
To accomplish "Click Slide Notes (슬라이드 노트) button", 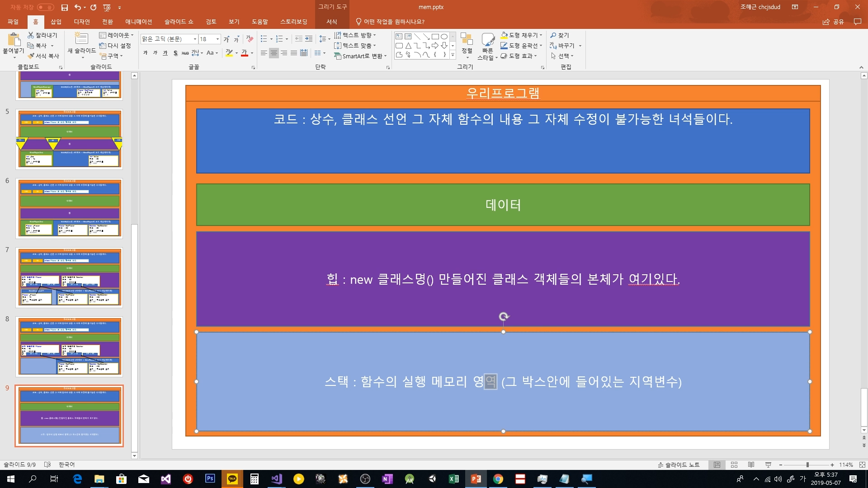I will [x=678, y=465].
